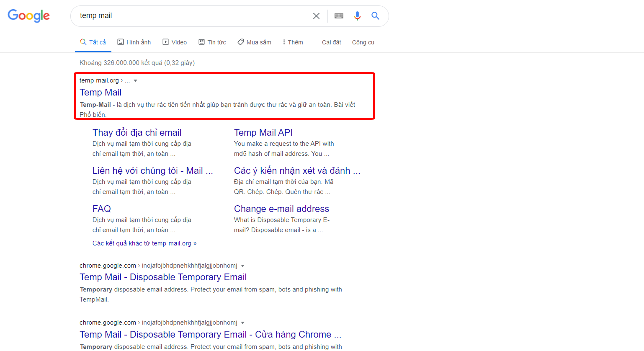Expand the dropdown arrow above the "Cửa hàng Chrome" result
Image resolution: width=644 pixels, height=351 pixels.
243,323
